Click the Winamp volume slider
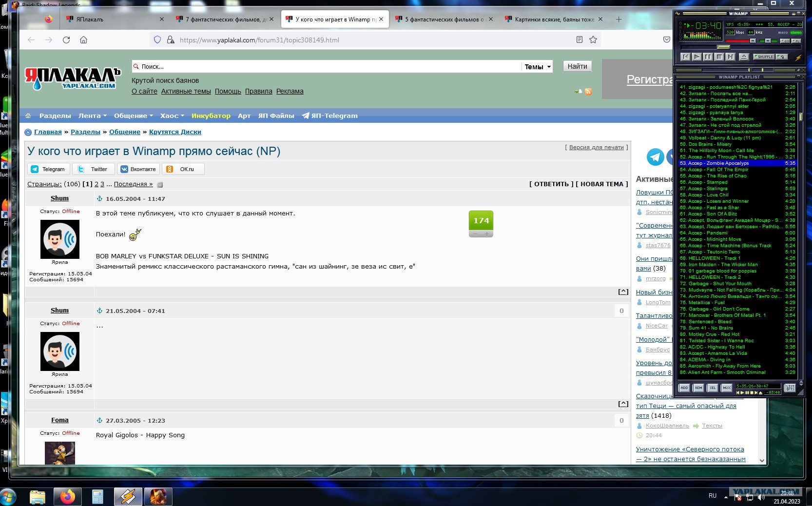Screen dimensions: 812x506 (x=741, y=41)
